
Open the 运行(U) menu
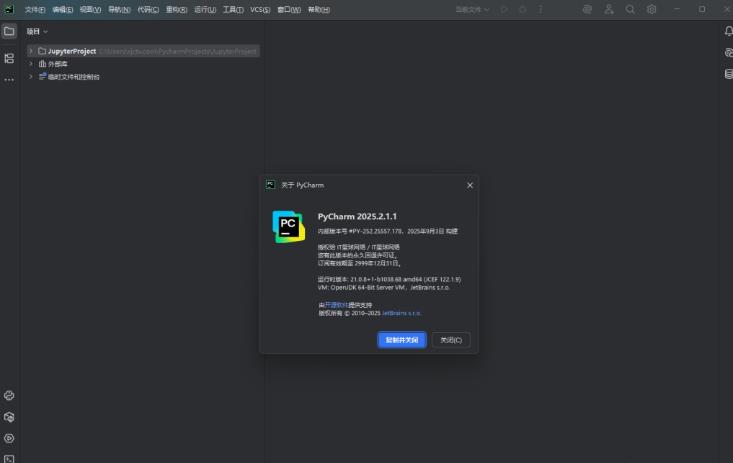coord(205,9)
